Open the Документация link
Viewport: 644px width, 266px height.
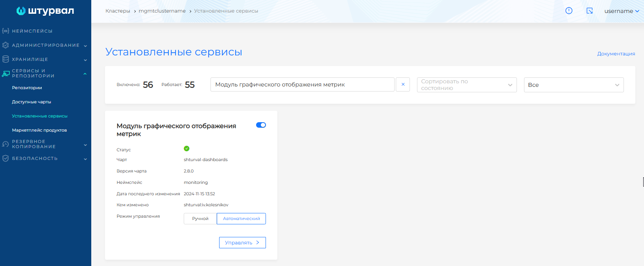[616, 54]
